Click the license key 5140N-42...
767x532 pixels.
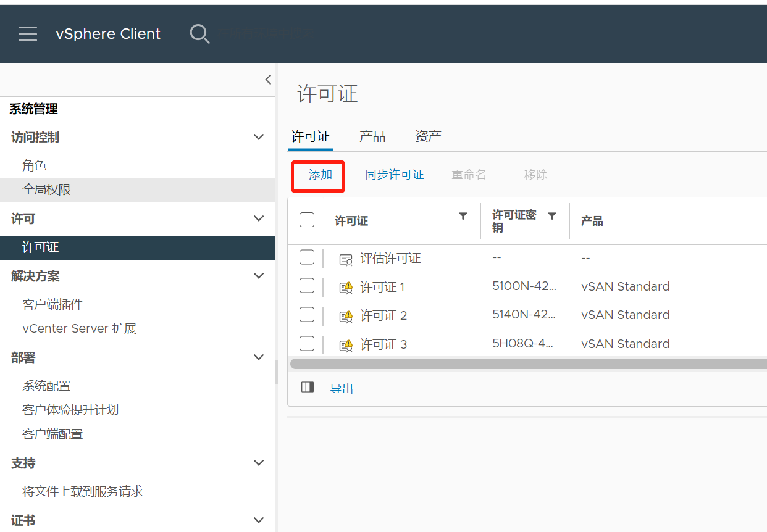coord(524,315)
